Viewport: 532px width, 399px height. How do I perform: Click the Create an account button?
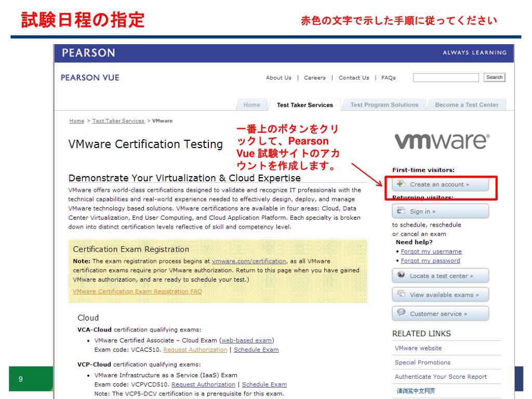[441, 184]
